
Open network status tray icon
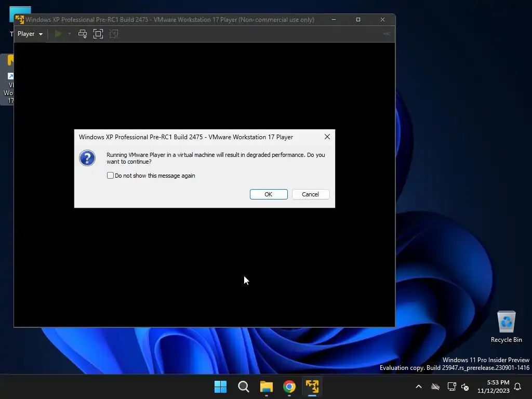pyautogui.click(x=451, y=387)
